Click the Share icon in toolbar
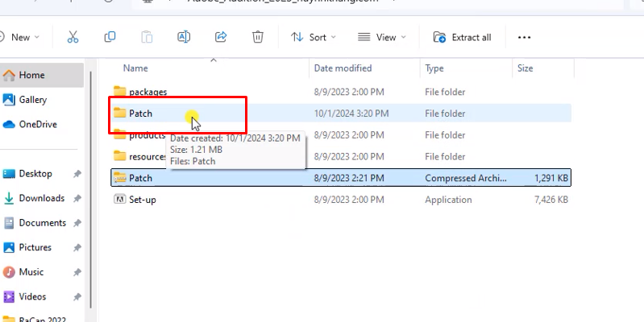 tap(221, 37)
